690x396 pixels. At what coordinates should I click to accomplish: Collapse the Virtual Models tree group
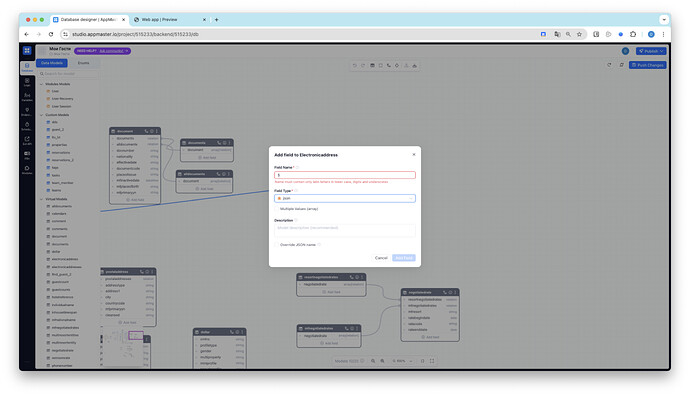tap(42, 199)
